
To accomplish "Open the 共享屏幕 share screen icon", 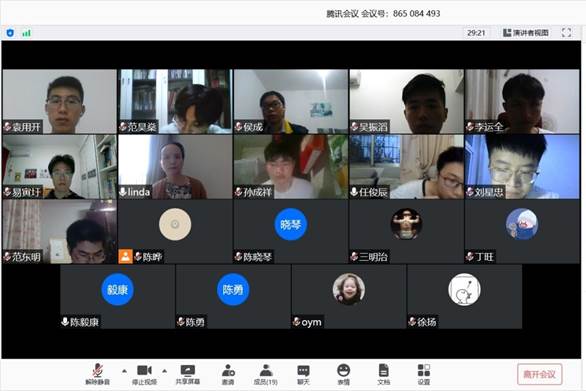I will click(188, 374).
